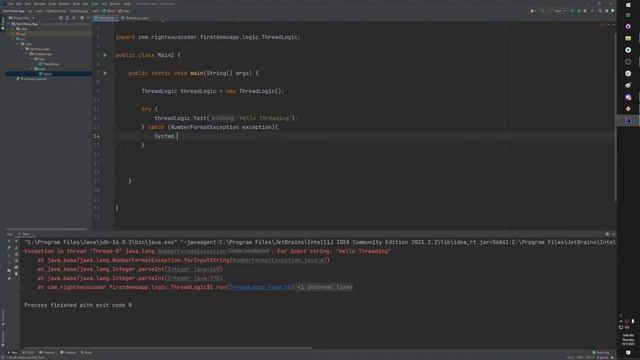Click the toolbar Run button
The width and height of the screenshot is (640, 360).
572,11
